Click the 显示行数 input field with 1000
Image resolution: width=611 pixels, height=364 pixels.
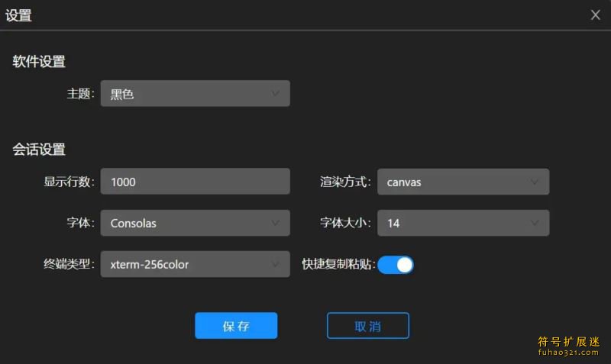tap(196, 182)
